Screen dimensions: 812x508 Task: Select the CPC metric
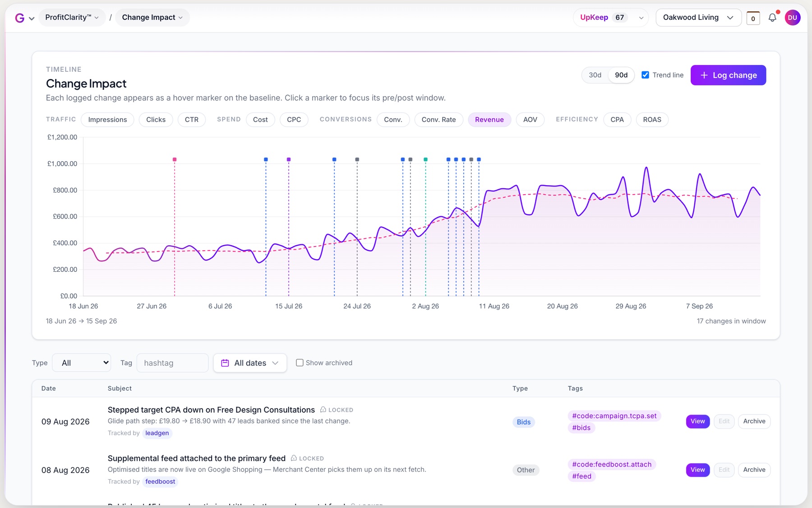294,120
